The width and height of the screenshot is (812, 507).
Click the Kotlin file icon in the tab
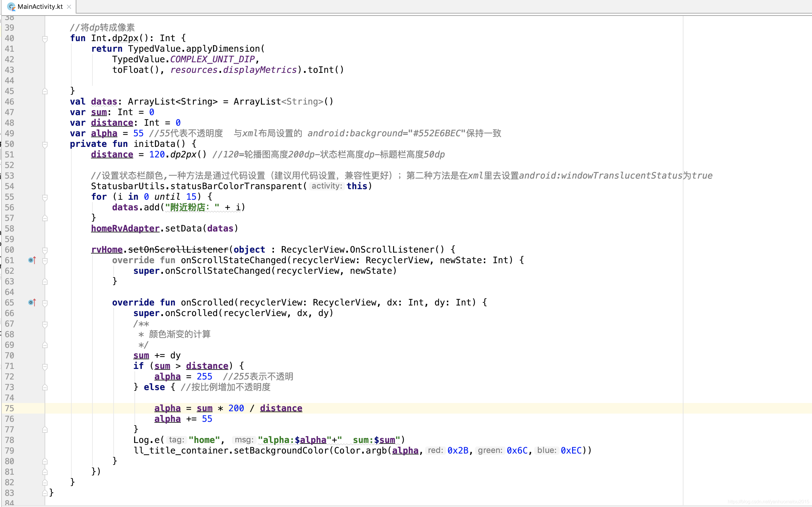tap(11, 7)
